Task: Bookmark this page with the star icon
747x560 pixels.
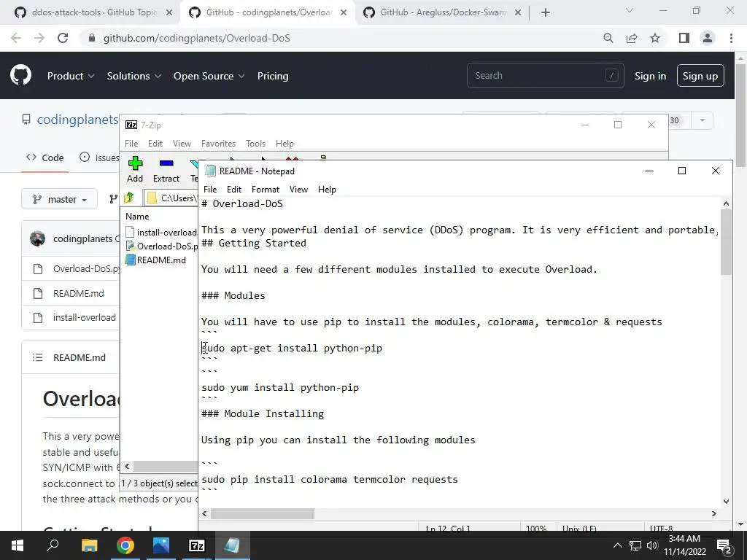Action: 655,38
